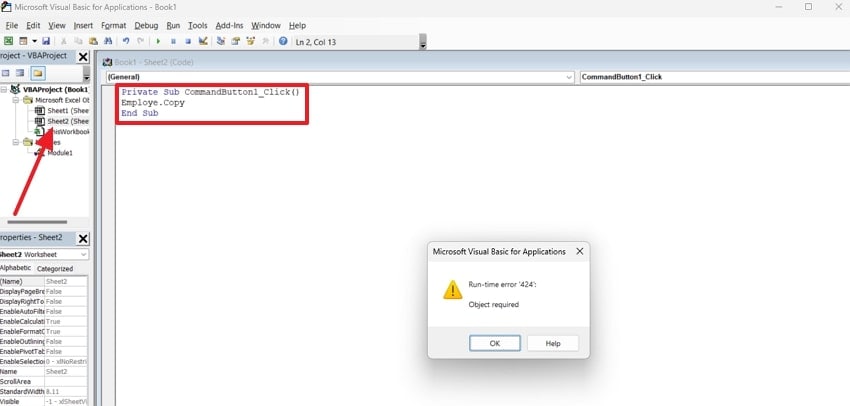The image size is (850, 406).
Task: Open the Tools menu
Action: tap(198, 25)
